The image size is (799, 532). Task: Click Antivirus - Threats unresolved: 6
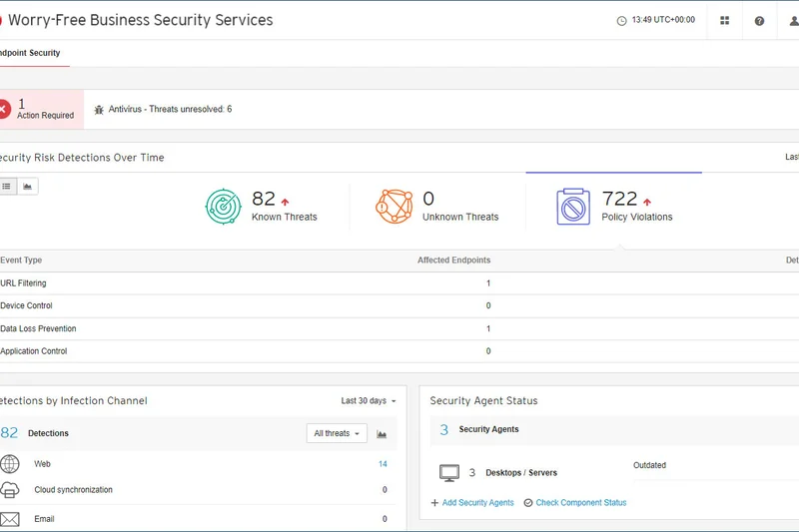(170, 110)
